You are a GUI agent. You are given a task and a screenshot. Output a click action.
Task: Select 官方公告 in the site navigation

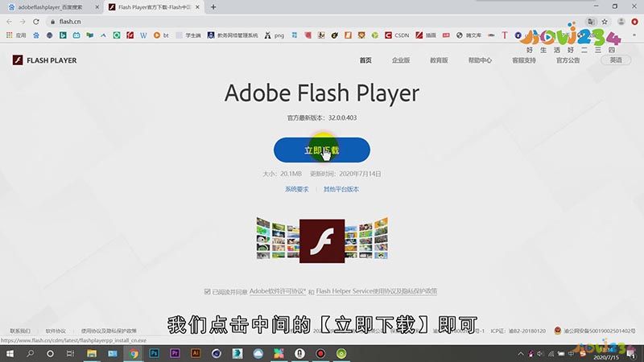(568, 60)
